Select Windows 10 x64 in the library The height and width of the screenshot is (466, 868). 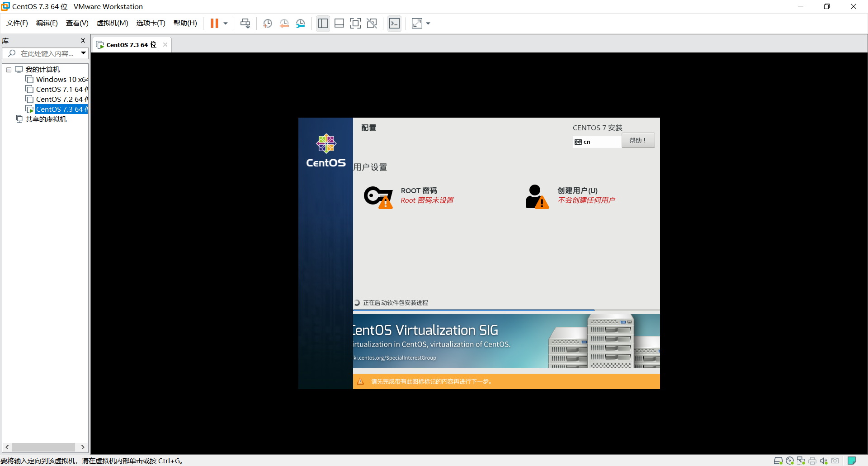tap(57, 80)
